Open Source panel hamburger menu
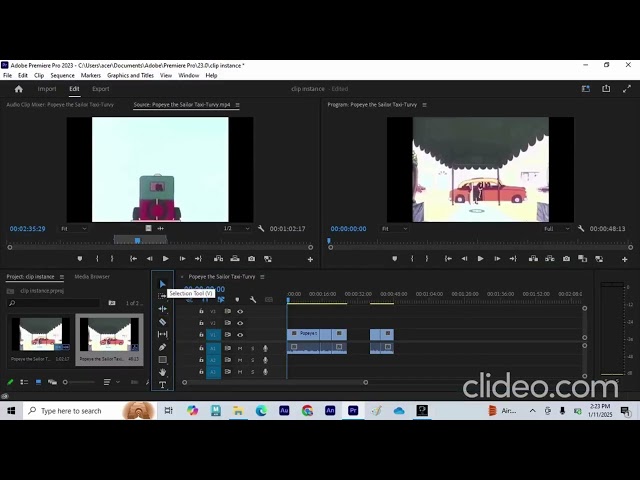This screenshot has height=480, width=640. pyautogui.click(x=238, y=105)
